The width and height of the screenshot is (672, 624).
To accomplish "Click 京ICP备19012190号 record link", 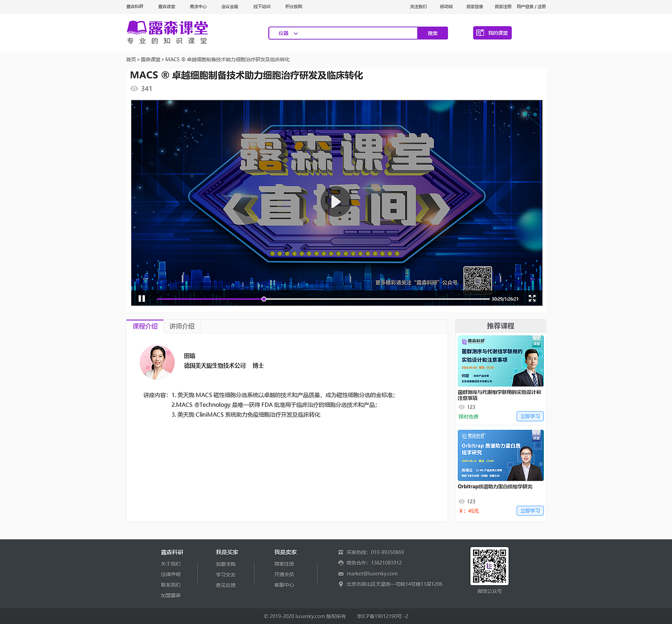I will tap(383, 616).
